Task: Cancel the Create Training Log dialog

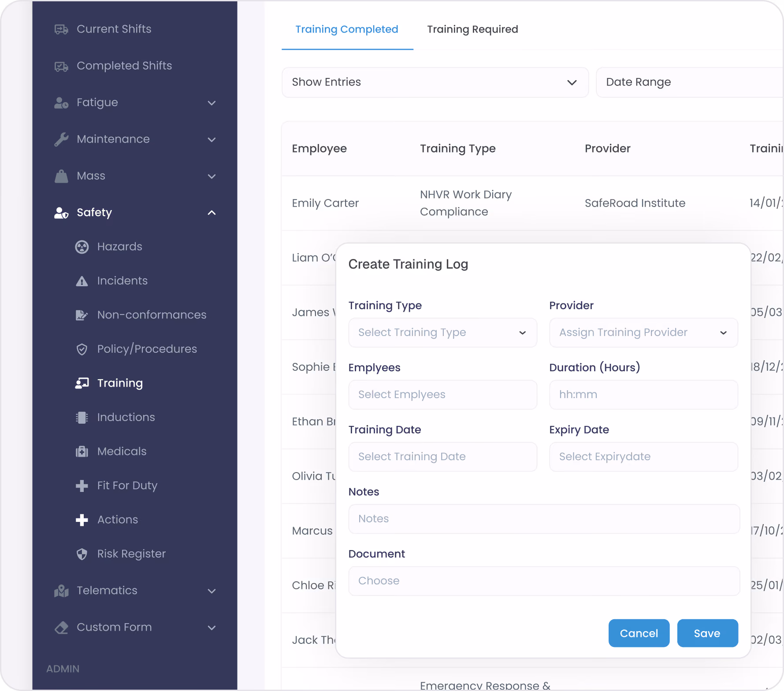Action: pyautogui.click(x=639, y=633)
